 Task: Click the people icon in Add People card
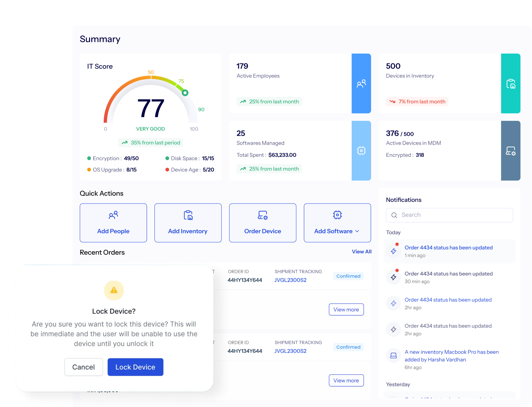[x=113, y=215]
